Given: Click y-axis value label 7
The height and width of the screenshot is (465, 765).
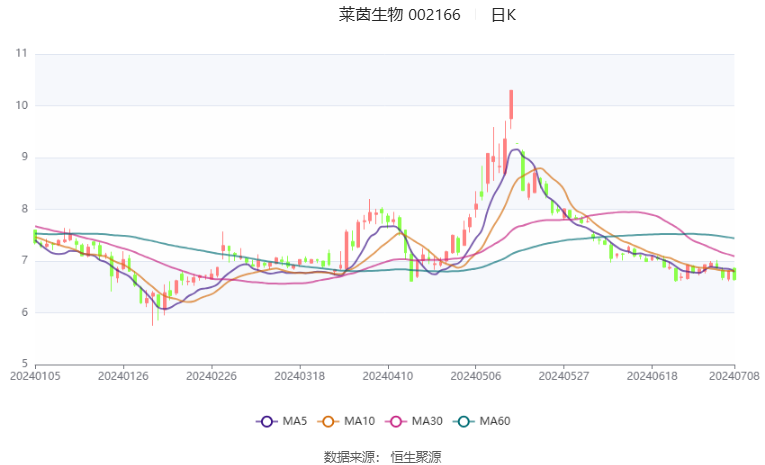Looking at the screenshot, I should (x=24, y=261).
